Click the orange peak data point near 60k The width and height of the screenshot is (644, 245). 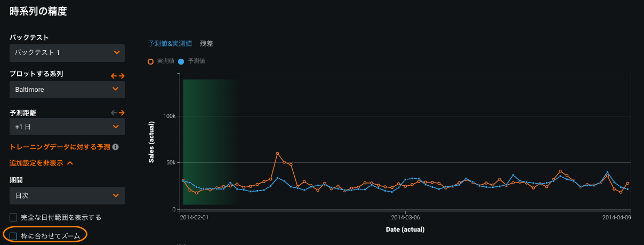(x=278, y=153)
